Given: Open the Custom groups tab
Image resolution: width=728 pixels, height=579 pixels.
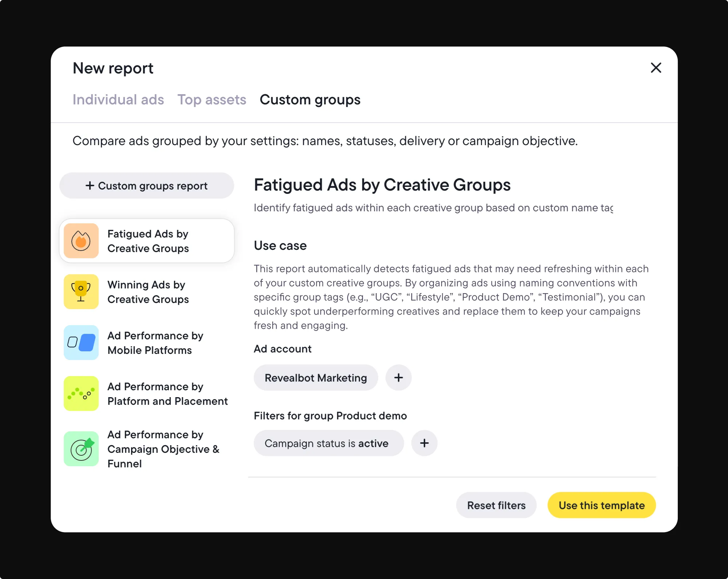Looking at the screenshot, I should pyautogui.click(x=310, y=100).
